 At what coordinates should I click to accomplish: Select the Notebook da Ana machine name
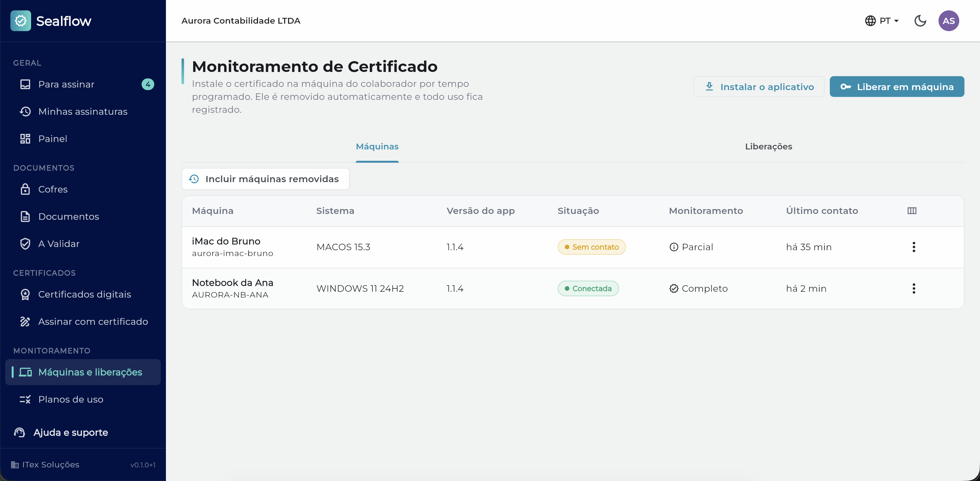click(232, 283)
